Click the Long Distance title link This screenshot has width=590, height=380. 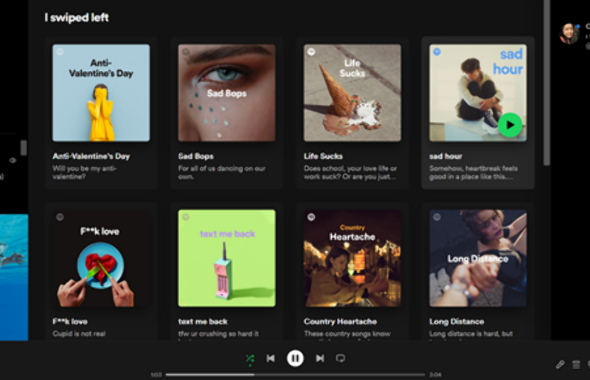(456, 322)
